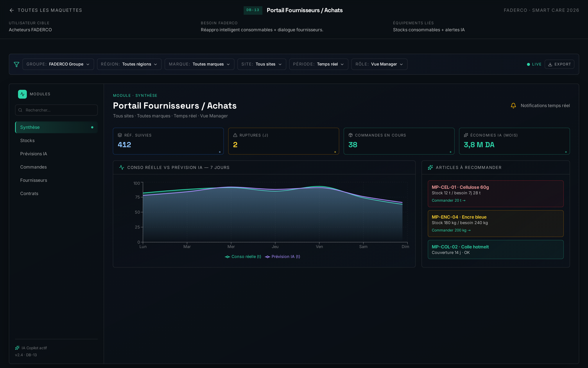Click the EXPORT button
The image size is (588, 368).
click(x=559, y=64)
